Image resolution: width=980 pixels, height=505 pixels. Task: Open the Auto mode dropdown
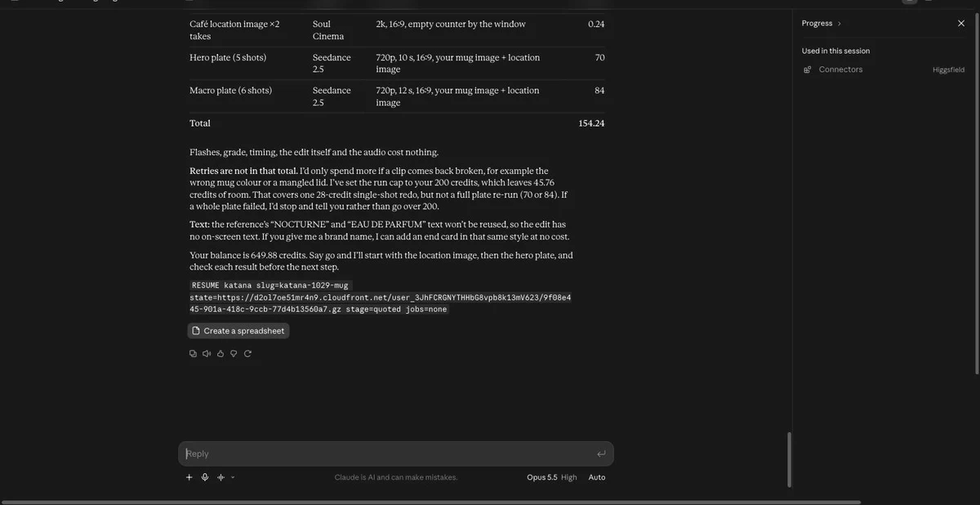point(597,477)
